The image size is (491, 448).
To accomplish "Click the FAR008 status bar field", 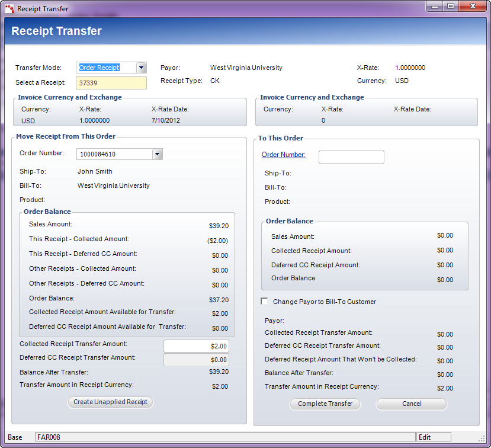I will coord(225,437).
